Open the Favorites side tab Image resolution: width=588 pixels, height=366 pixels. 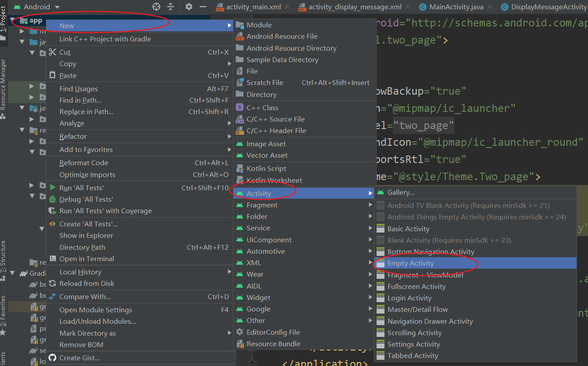point(4,315)
